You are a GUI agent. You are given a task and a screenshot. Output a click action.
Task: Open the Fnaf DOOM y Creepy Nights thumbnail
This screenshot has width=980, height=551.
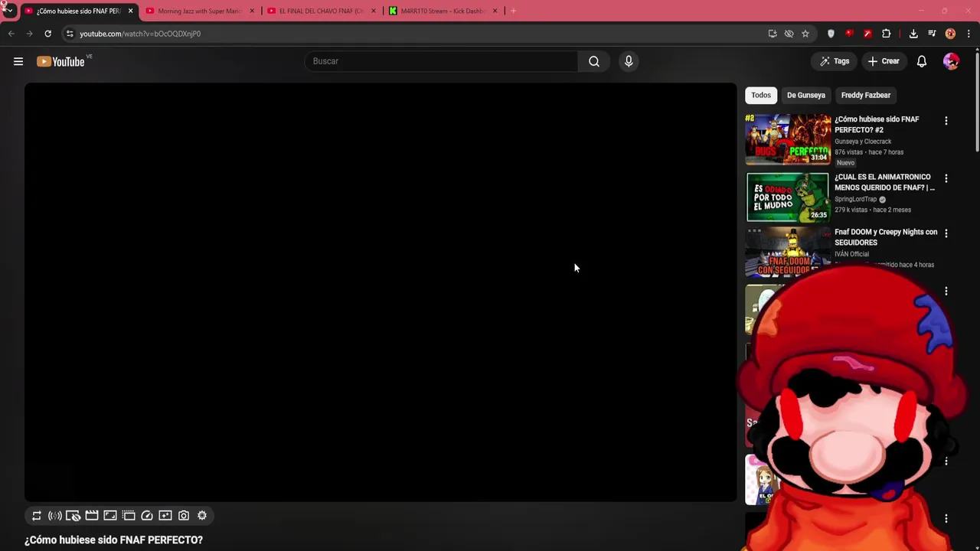[788, 252]
